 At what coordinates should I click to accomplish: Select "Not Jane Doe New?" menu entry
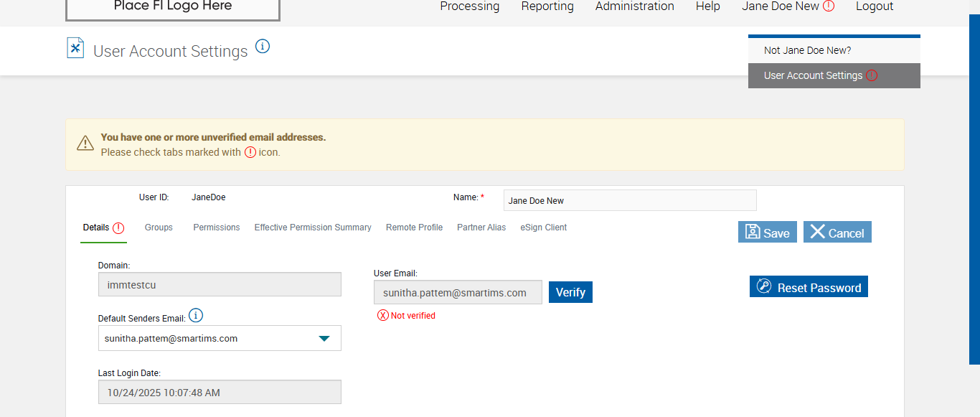[807, 50]
